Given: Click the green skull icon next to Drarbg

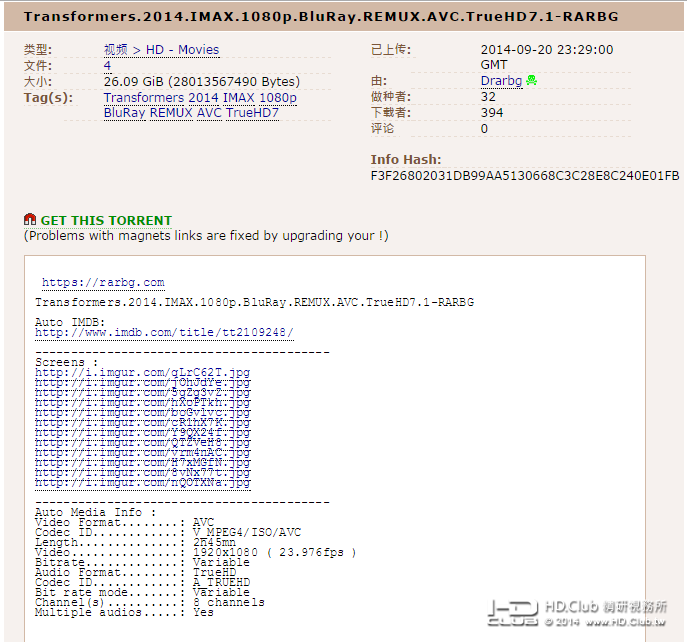Looking at the screenshot, I should (531, 80).
